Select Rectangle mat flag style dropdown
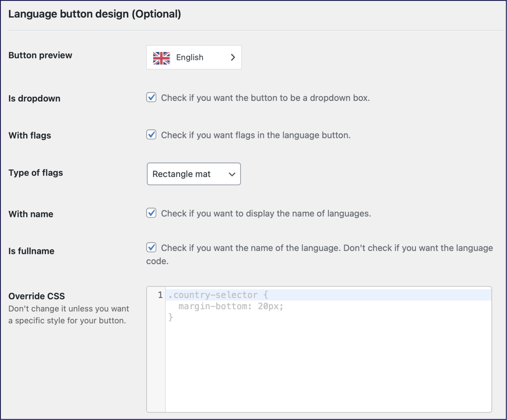This screenshot has width=507, height=420. [x=194, y=174]
